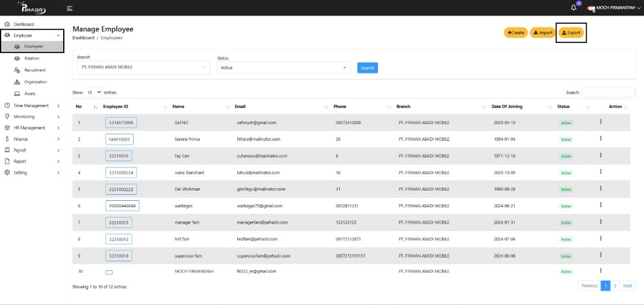Go to page 2 of table

(615, 286)
